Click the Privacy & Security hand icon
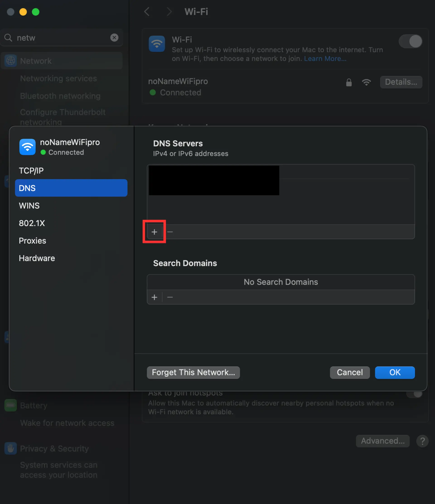Viewport: 435px width, 504px height. tap(11, 448)
